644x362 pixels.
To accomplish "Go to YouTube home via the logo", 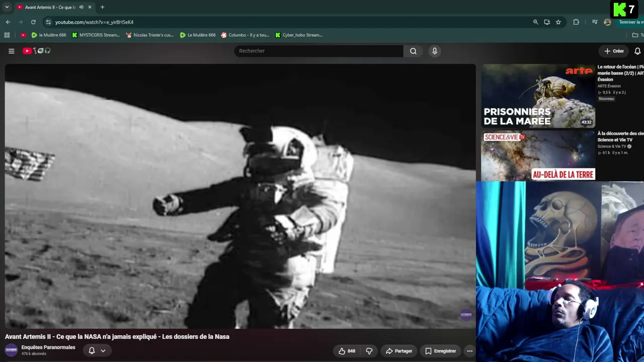I will point(36,51).
